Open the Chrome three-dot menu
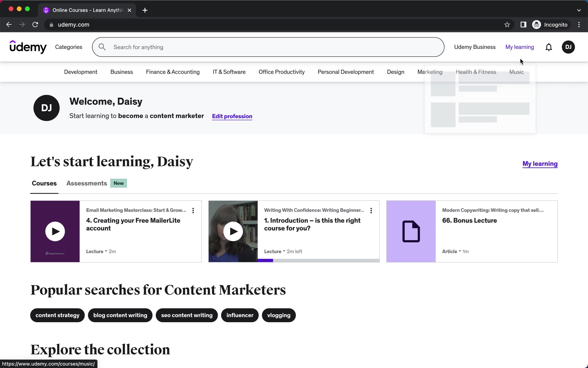588x368 pixels. [579, 25]
